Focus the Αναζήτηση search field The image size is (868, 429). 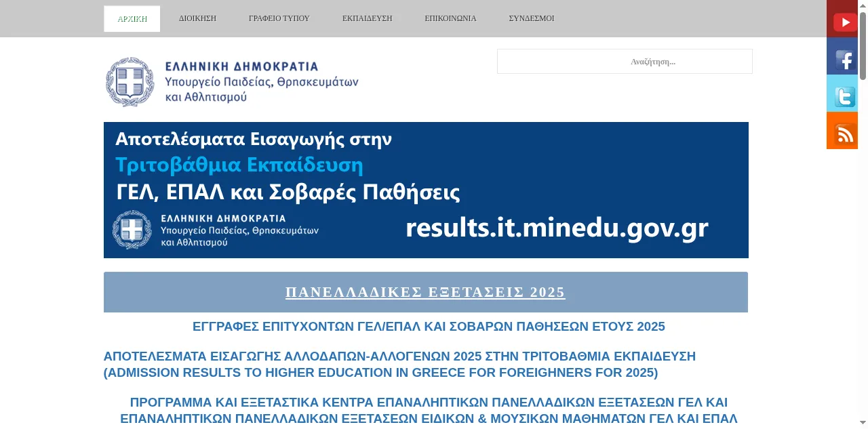coord(625,62)
